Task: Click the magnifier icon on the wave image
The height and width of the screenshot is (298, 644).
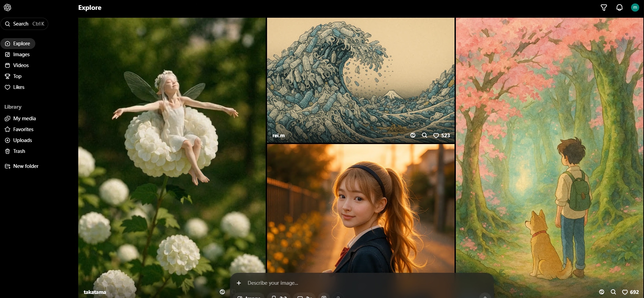Action: point(425,135)
